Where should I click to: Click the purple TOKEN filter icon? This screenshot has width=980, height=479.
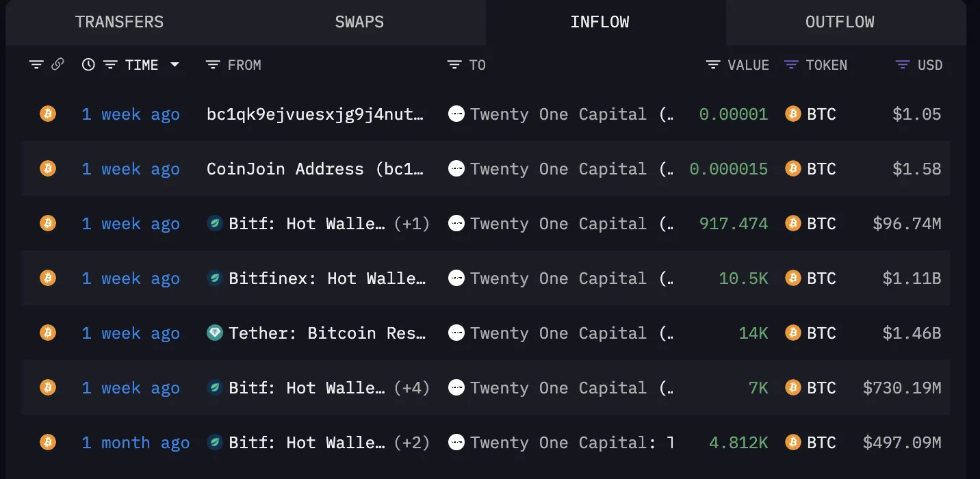(x=791, y=65)
